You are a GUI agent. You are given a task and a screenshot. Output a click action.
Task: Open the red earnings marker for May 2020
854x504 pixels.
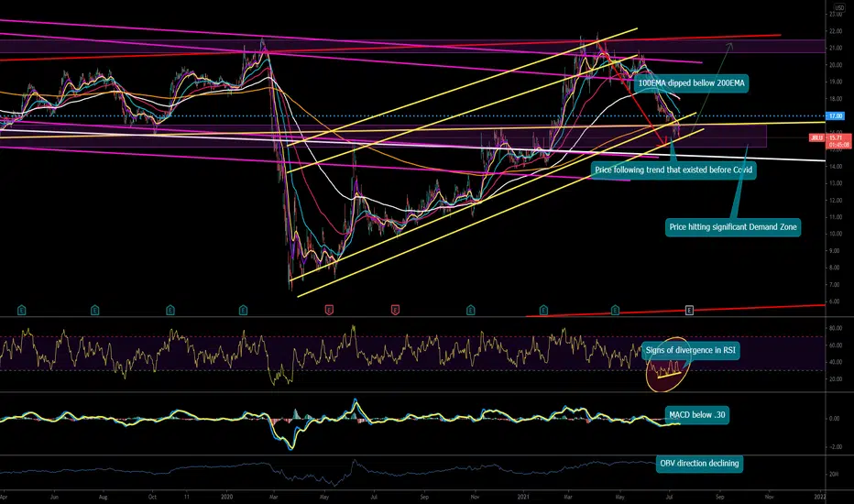click(x=329, y=310)
